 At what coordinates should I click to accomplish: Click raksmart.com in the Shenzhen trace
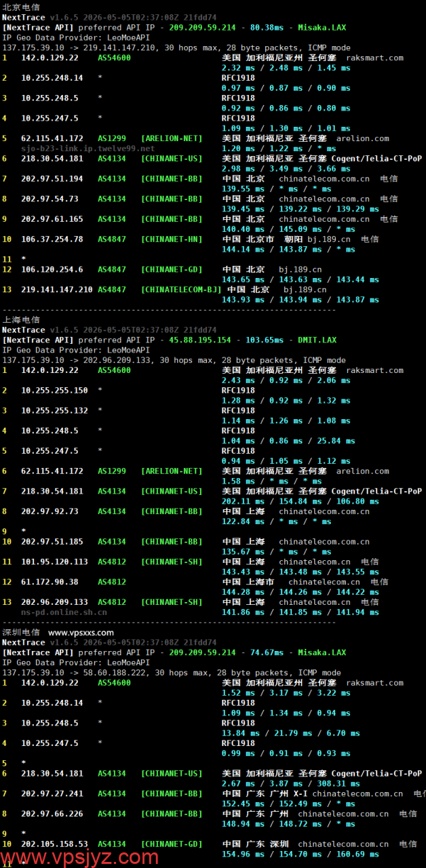(374, 683)
